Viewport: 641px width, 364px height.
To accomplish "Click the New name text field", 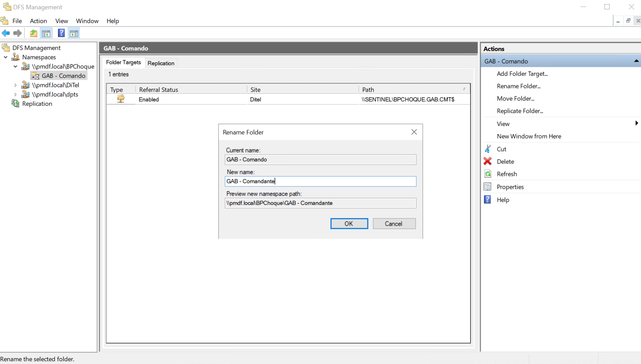I will pos(320,181).
